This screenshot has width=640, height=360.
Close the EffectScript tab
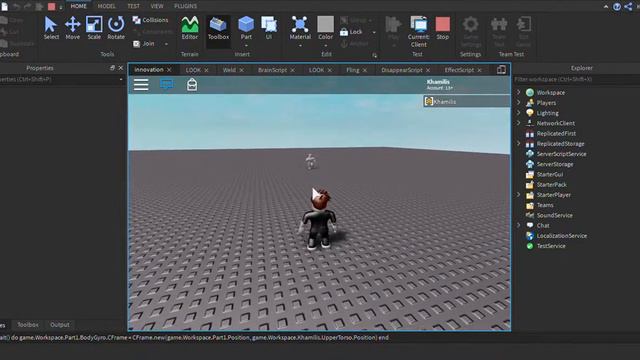click(x=480, y=70)
